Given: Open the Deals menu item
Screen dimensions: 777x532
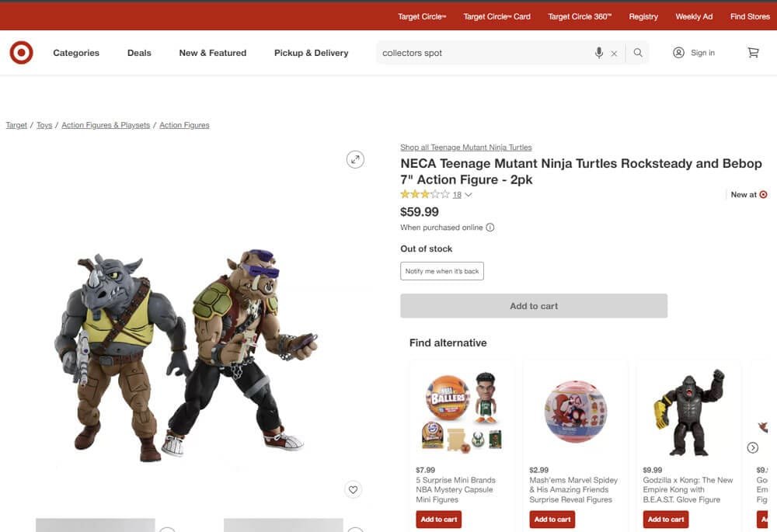Looking at the screenshot, I should pos(139,52).
